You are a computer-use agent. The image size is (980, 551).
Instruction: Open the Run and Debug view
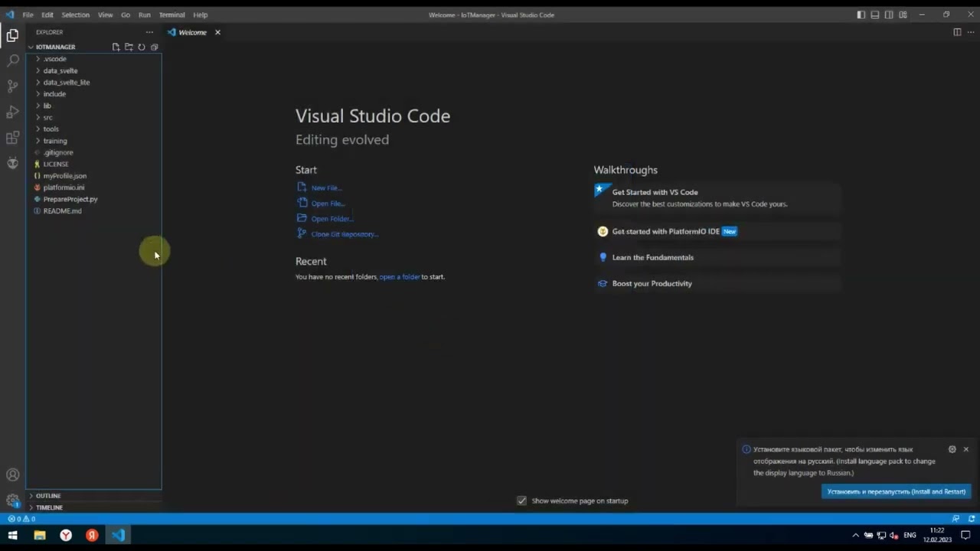[12, 112]
